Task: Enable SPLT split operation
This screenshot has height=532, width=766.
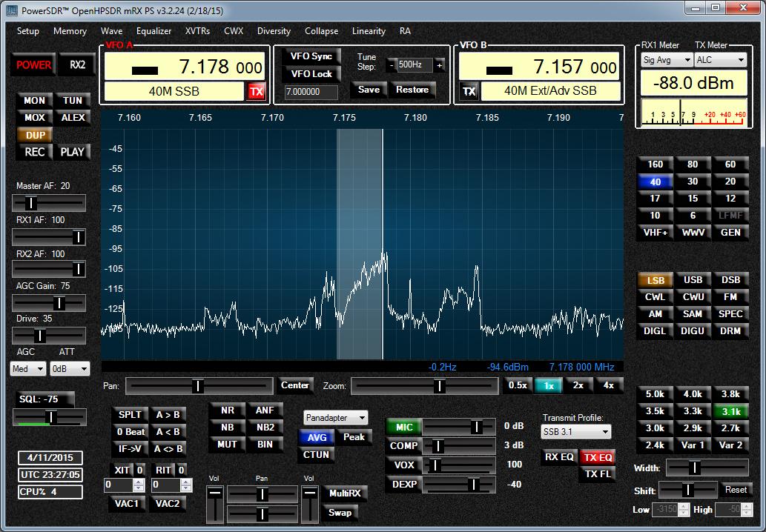Action: pos(131,415)
